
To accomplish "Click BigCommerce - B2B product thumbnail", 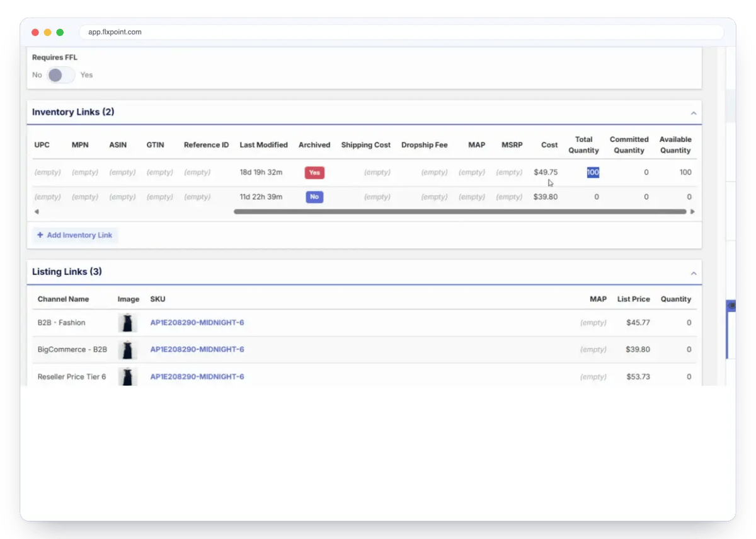I will pos(128,349).
